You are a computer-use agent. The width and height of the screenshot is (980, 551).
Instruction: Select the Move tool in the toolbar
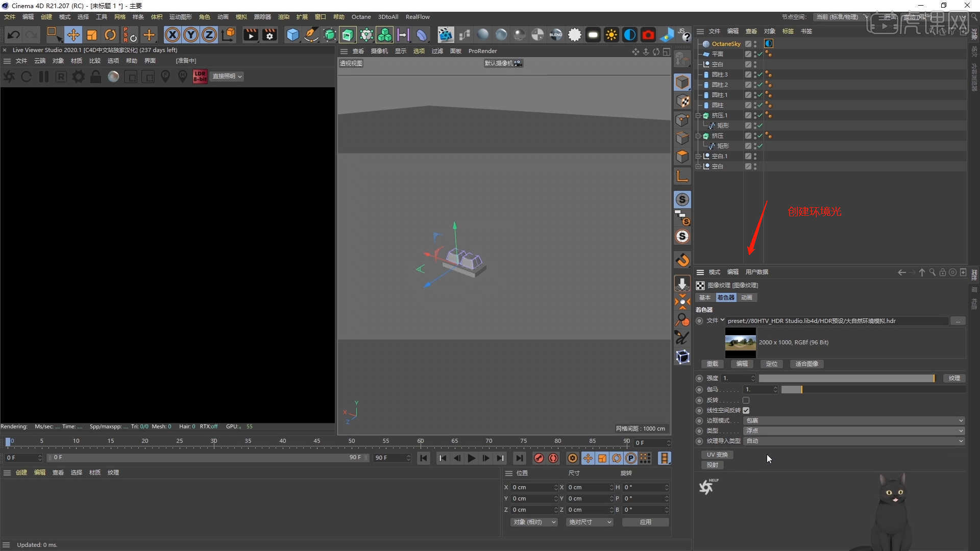[x=73, y=35]
